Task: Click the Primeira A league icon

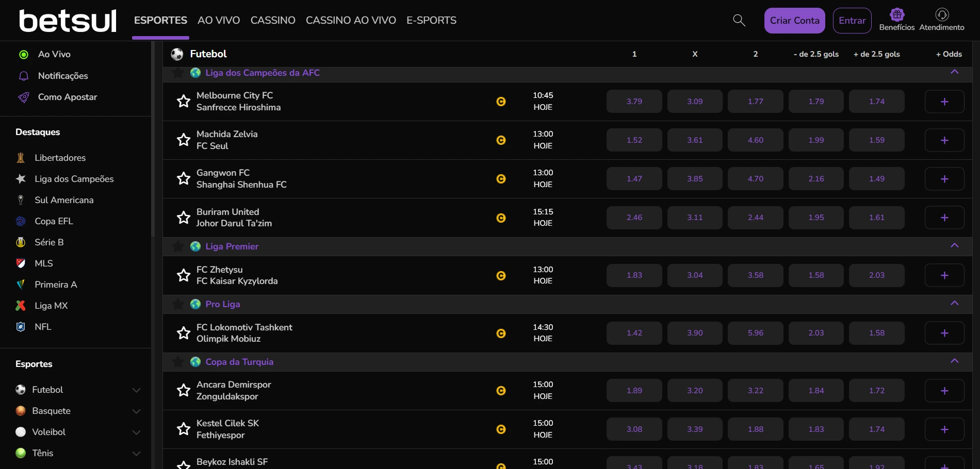Action: click(21, 284)
